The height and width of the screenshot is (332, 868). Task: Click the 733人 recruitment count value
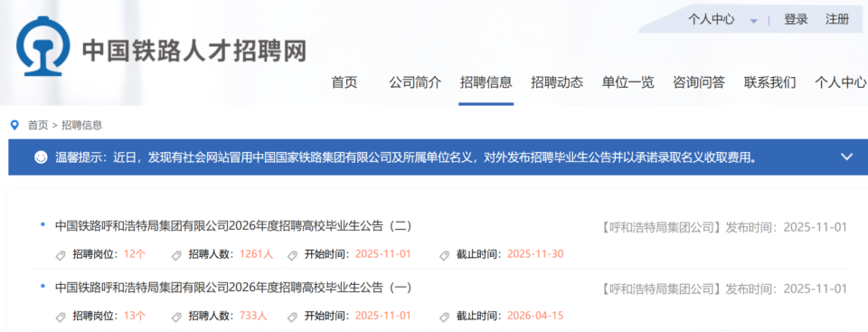253,316
